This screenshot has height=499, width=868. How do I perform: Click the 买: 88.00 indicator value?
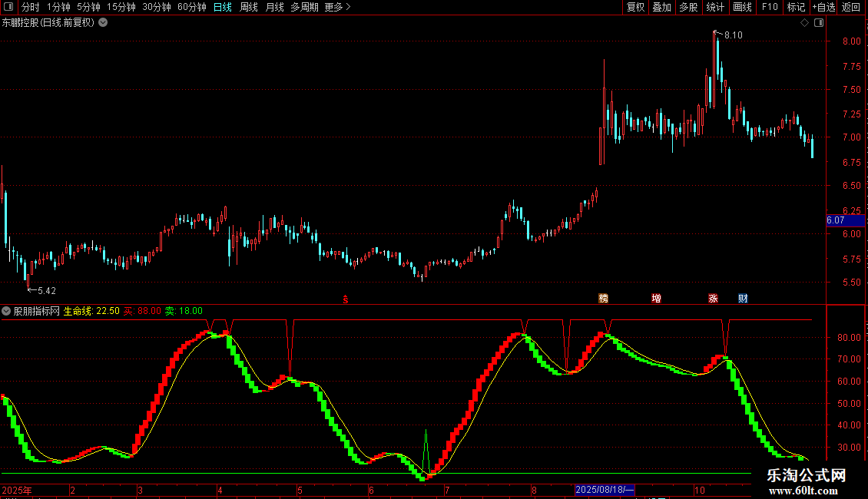[142, 311]
